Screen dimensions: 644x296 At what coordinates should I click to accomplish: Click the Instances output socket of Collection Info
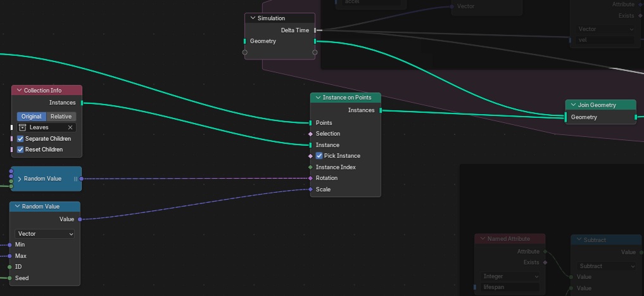[82, 103]
